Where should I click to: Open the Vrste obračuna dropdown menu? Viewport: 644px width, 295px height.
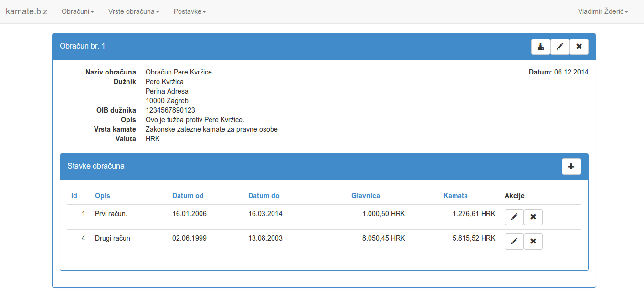pyautogui.click(x=134, y=11)
